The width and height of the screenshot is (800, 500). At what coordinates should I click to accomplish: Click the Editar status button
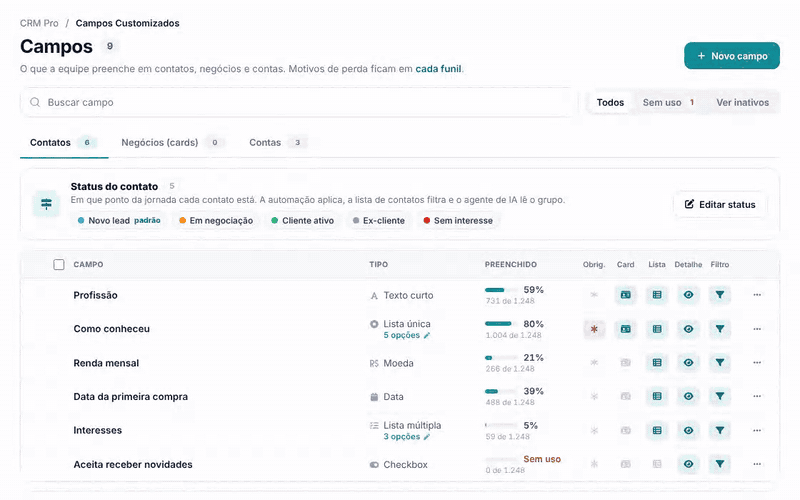pyautogui.click(x=720, y=205)
